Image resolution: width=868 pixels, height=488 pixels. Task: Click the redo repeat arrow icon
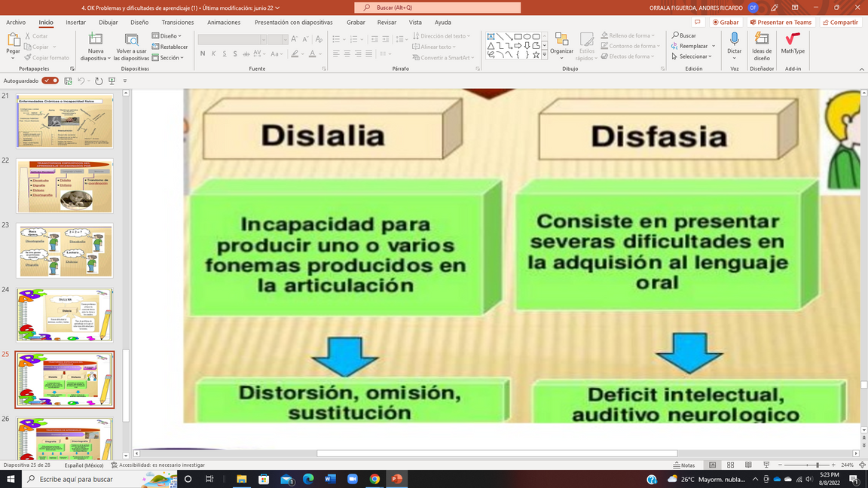pyautogui.click(x=99, y=81)
